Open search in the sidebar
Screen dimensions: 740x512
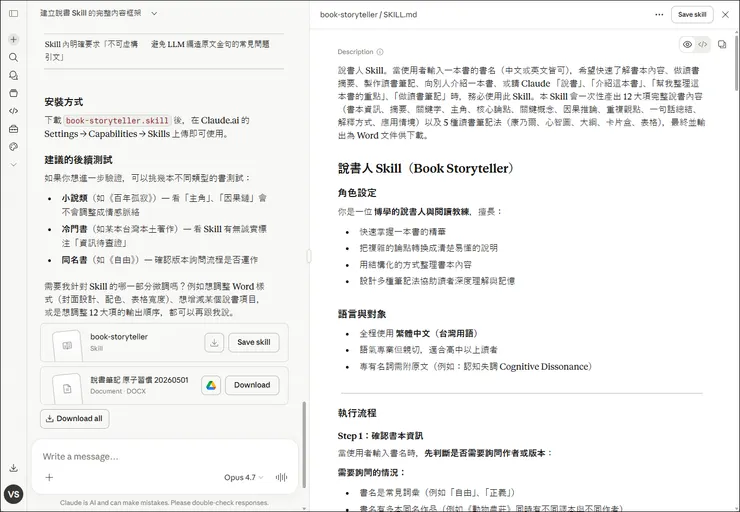tap(14, 57)
